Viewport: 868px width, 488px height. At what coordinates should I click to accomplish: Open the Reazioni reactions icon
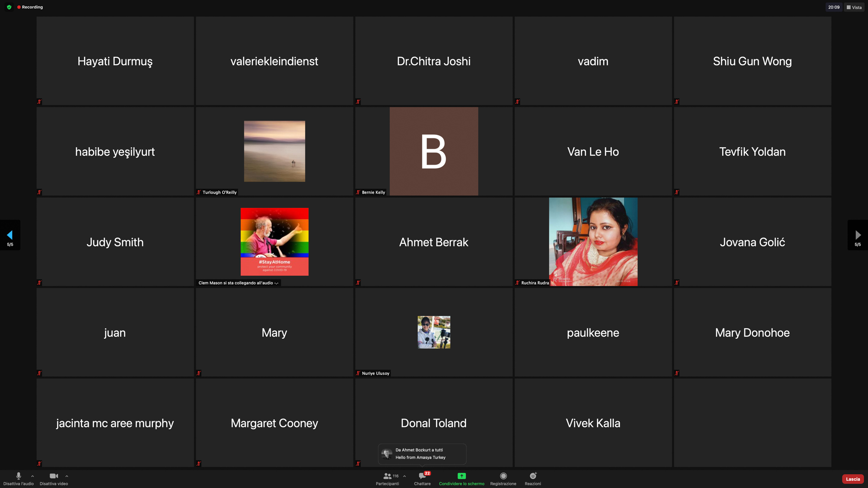coord(533,476)
